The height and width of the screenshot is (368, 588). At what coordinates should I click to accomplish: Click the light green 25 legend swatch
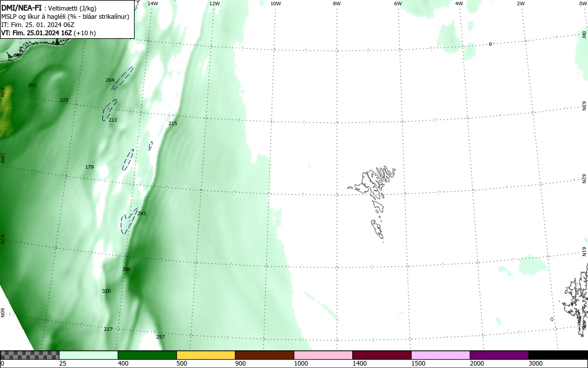click(89, 355)
